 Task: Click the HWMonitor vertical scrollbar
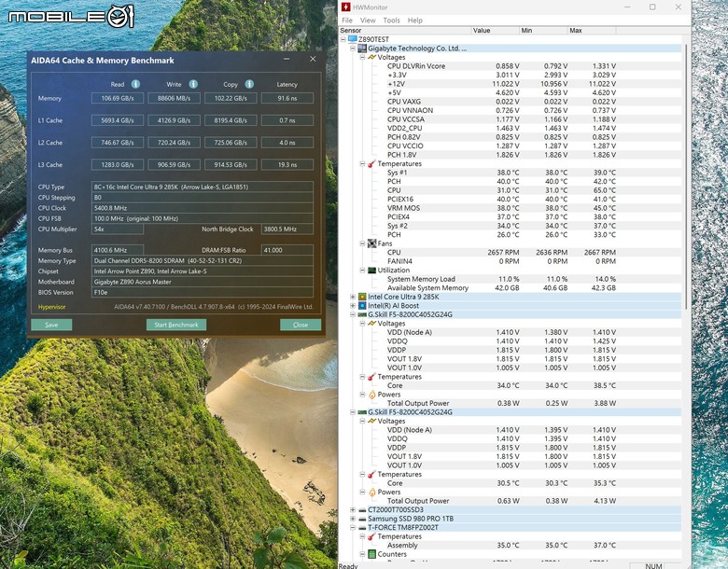pyautogui.click(x=686, y=176)
